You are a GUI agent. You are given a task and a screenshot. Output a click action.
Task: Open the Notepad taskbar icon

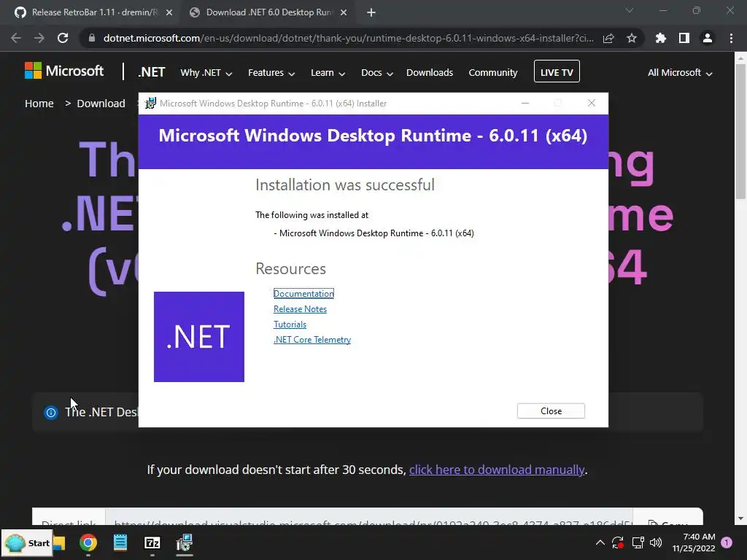click(120, 542)
